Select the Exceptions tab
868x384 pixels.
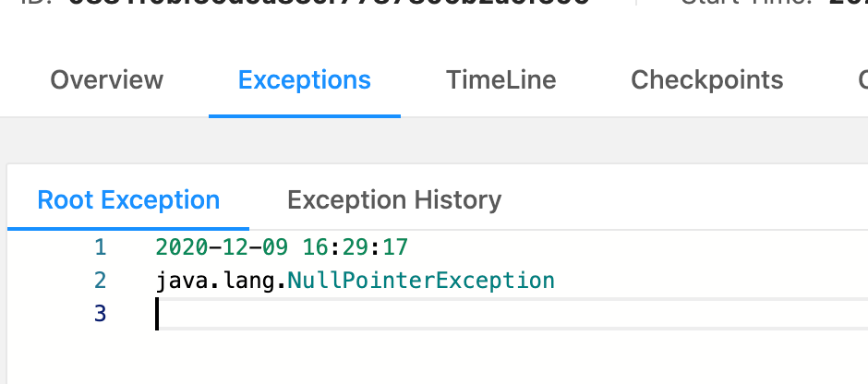[304, 80]
